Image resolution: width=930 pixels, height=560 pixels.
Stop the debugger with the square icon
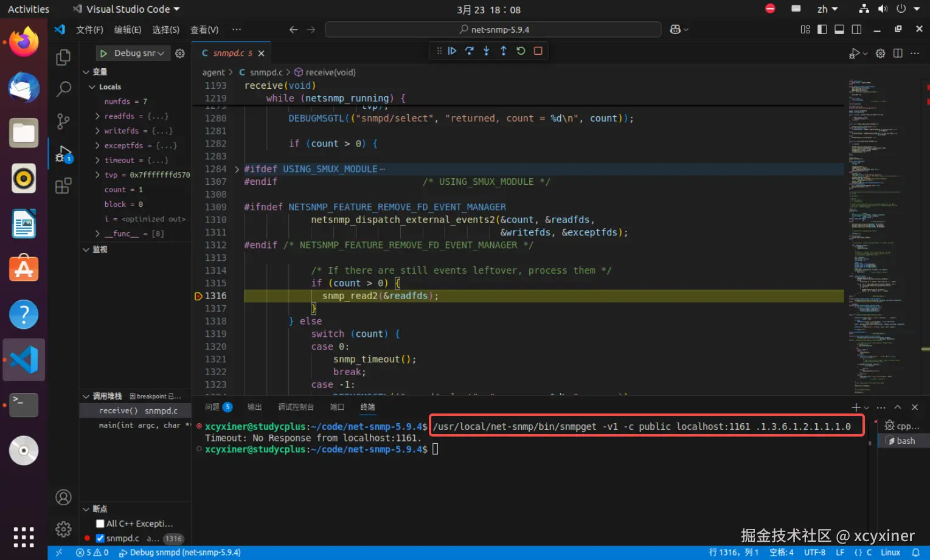[x=538, y=51]
